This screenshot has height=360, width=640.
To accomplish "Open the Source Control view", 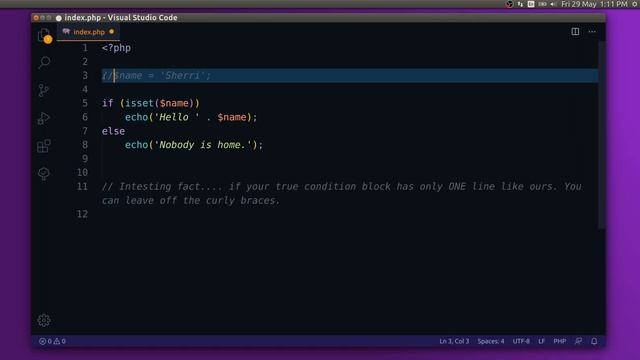I will pyautogui.click(x=44, y=90).
